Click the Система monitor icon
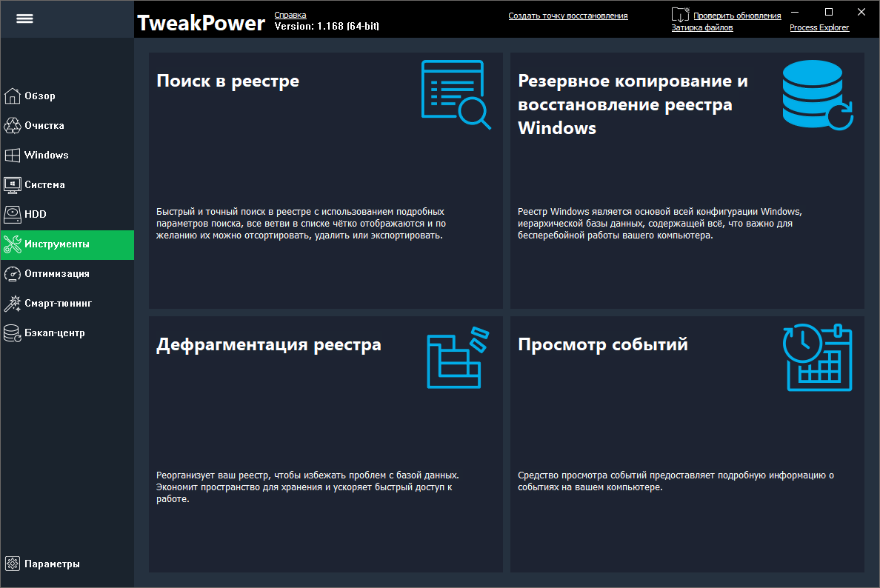The height and width of the screenshot is (588, 880). (13, 184)
